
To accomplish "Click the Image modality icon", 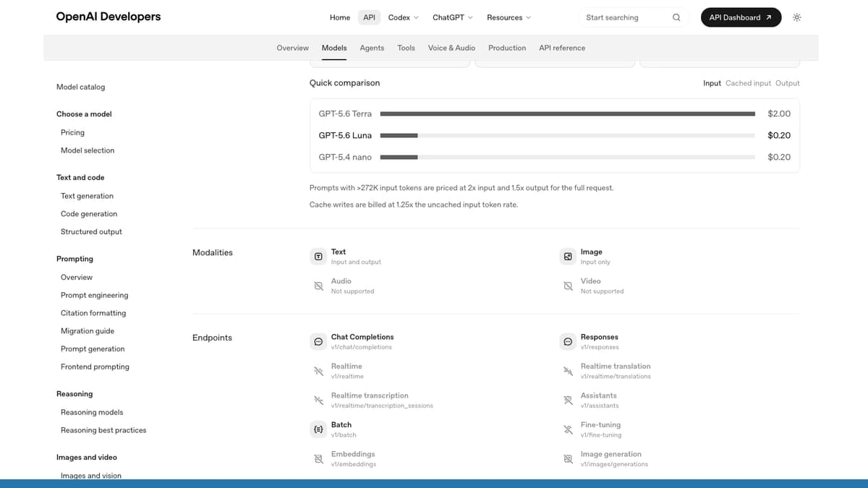I will tap(568, 257).
